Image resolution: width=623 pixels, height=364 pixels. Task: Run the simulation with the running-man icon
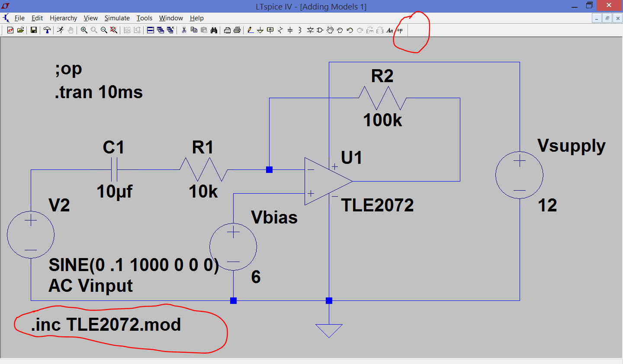[60, 30]
